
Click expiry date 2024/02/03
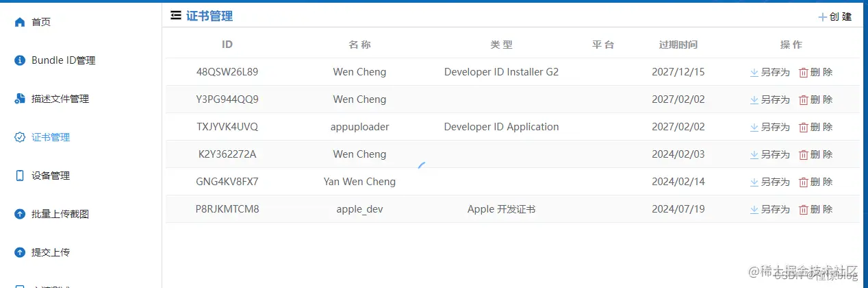point(678,154)
